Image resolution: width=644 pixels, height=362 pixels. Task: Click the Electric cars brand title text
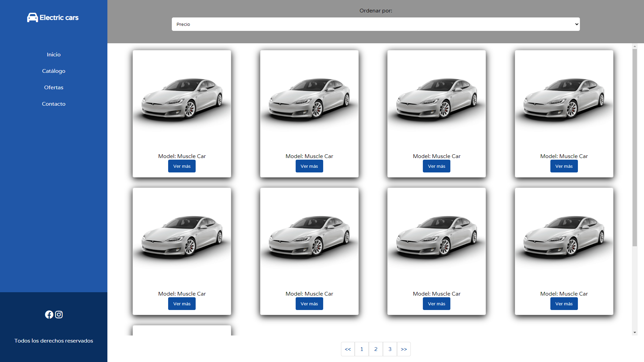pos(59,17)
